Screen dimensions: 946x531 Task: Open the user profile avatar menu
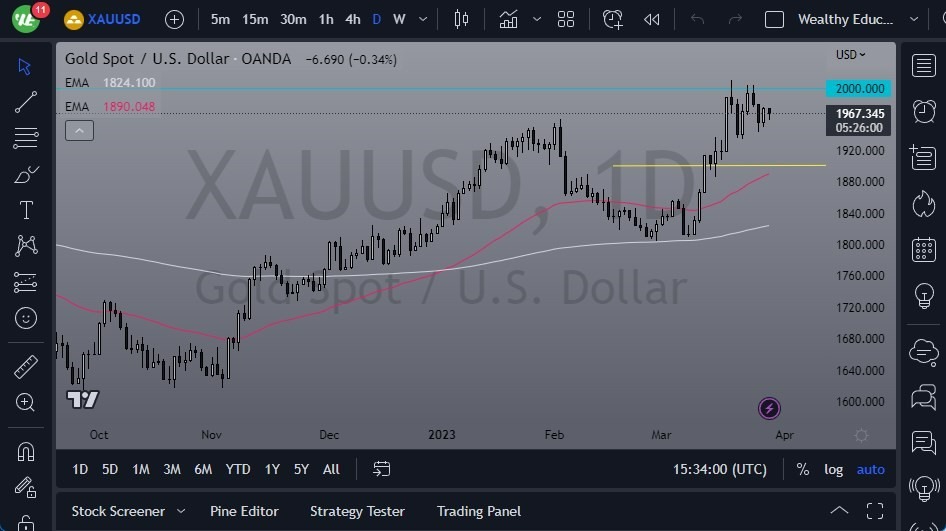coord(25,19)
